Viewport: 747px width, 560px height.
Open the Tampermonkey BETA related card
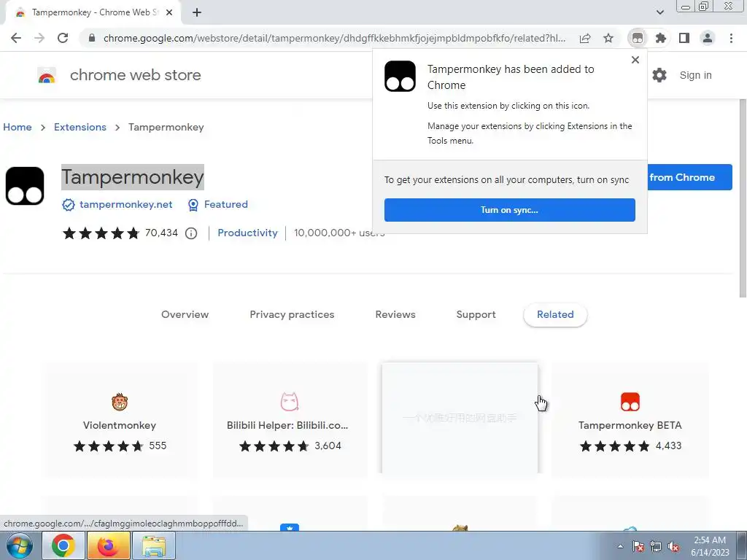click(x=630, y=420)
